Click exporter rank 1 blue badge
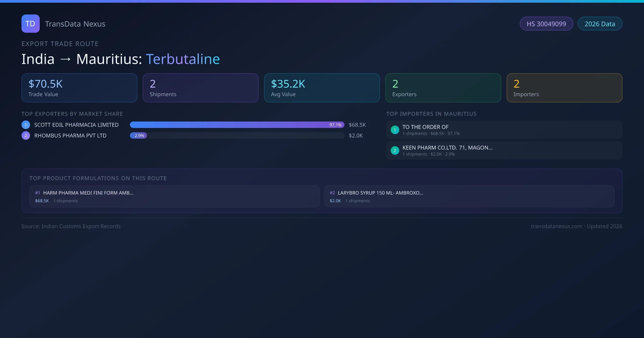Viewport: 644px width, 338px height. 26,125
